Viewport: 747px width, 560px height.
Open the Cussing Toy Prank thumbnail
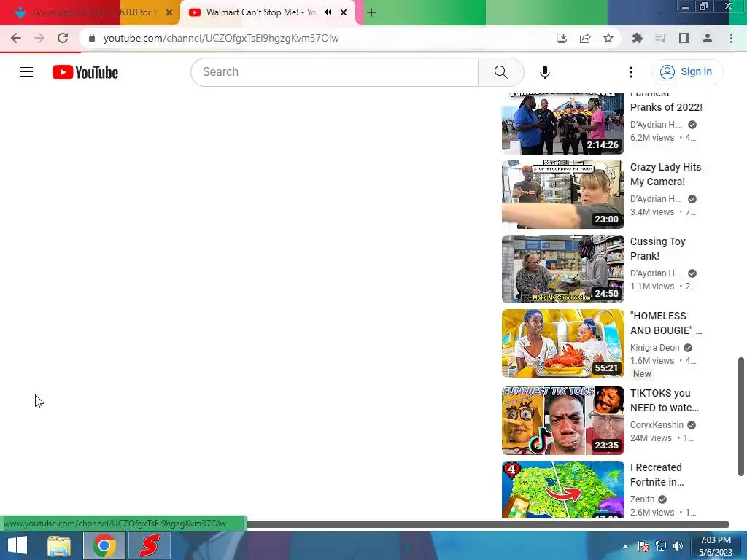[x=562, y=268]
